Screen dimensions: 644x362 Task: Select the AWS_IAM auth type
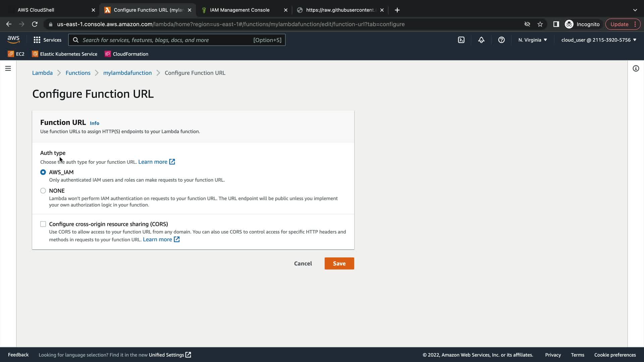tap(43, 172)
